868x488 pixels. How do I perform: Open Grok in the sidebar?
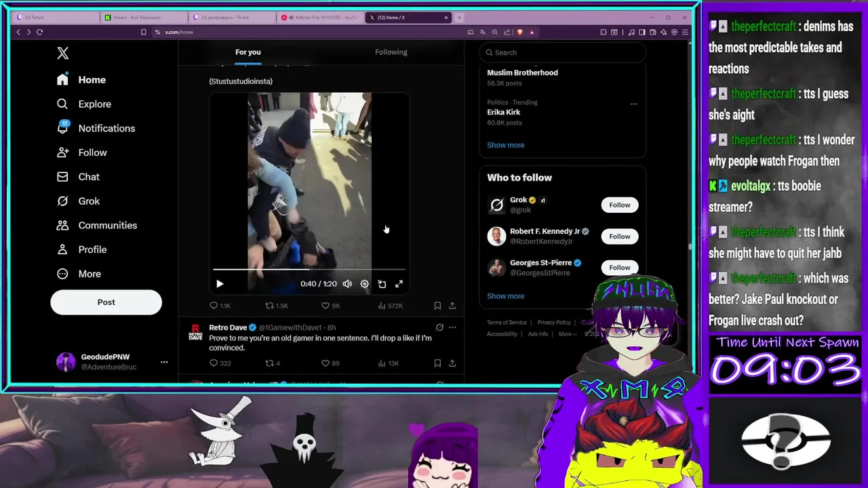[x=78, y=201]
